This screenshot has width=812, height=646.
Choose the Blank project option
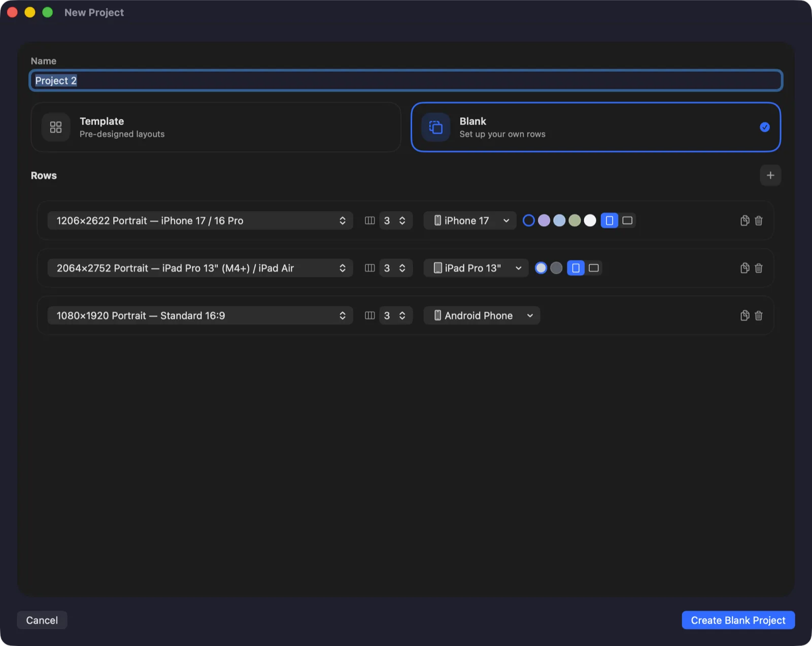(x=596, y=127)
